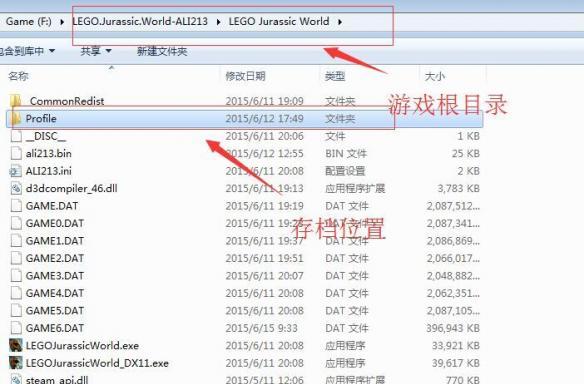Click the 39,617 KB size value
Viewport: 584px width, 384px height.
[456, 363]
